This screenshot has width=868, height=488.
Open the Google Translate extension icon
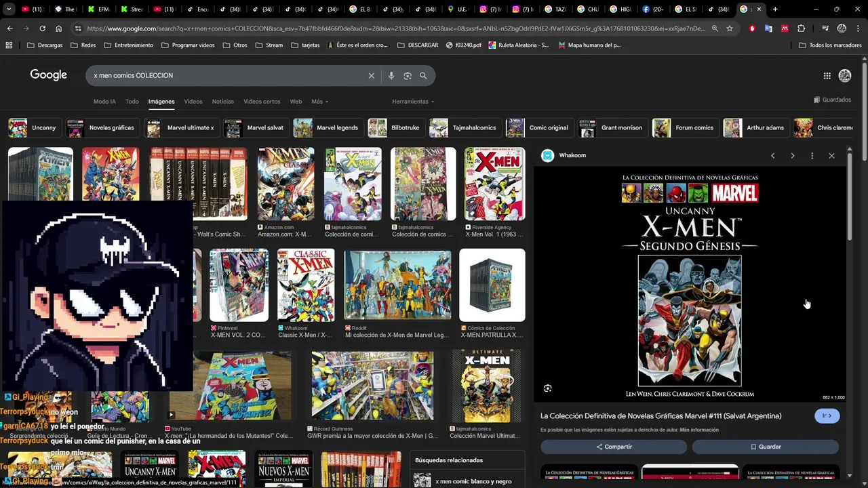(x=768, y=28)
